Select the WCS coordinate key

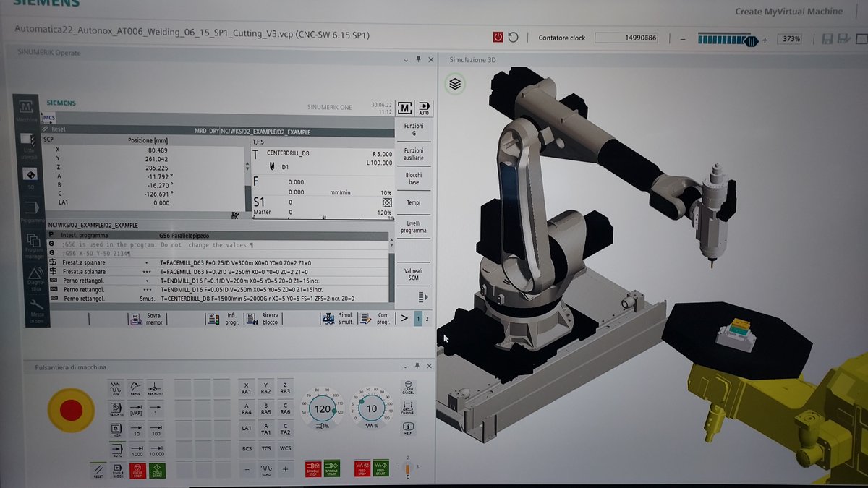286,449
